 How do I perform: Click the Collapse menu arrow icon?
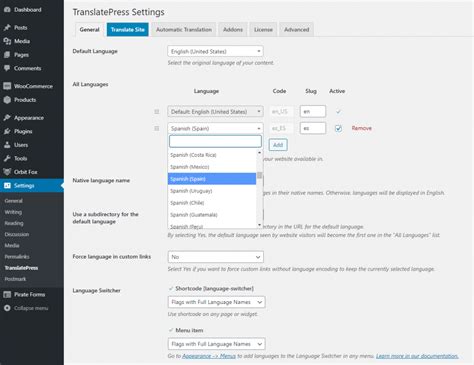[7, 308]
